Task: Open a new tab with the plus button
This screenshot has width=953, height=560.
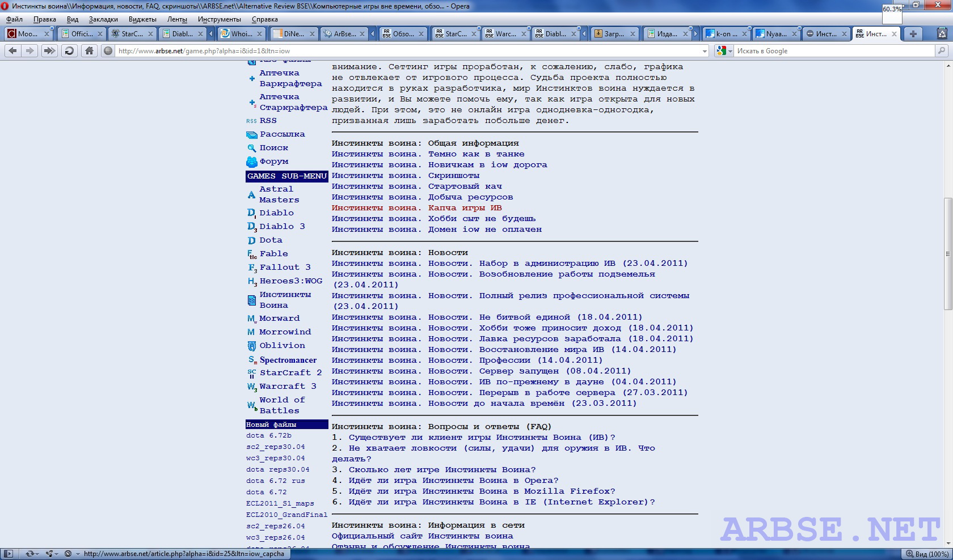Action: [913, 34]
